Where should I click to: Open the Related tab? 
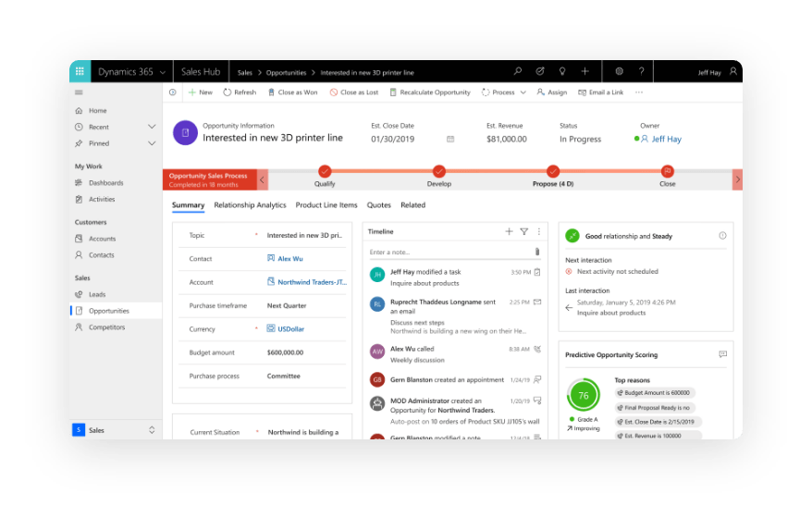click(x=412, y=205)
